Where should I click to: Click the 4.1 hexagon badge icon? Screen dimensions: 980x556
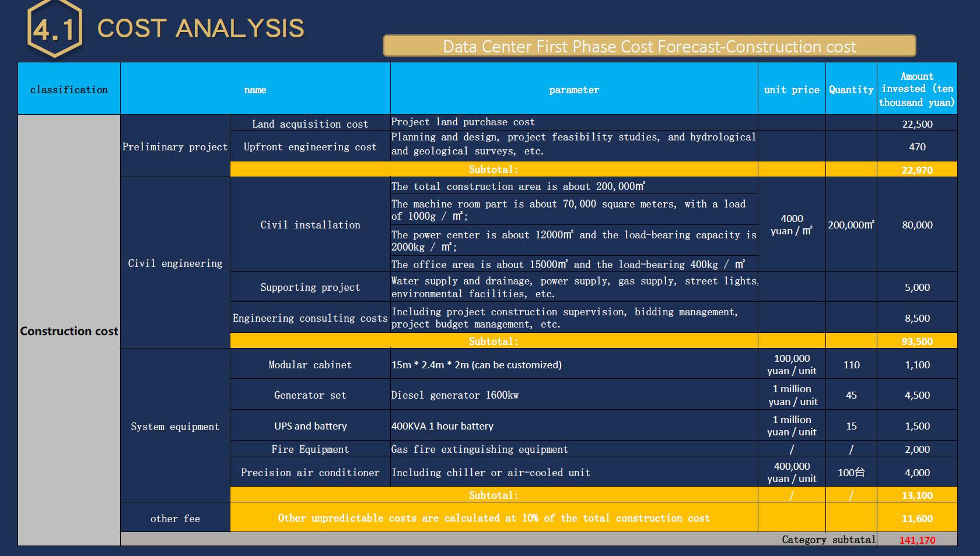54,29
